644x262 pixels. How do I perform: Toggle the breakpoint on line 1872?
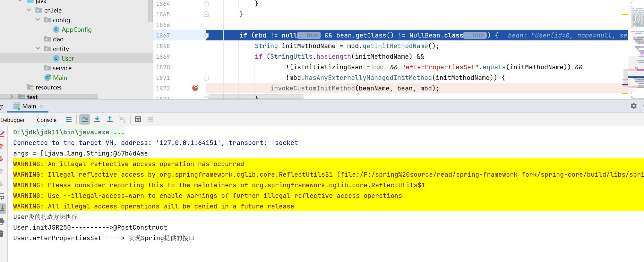click(x=195, y=88)
